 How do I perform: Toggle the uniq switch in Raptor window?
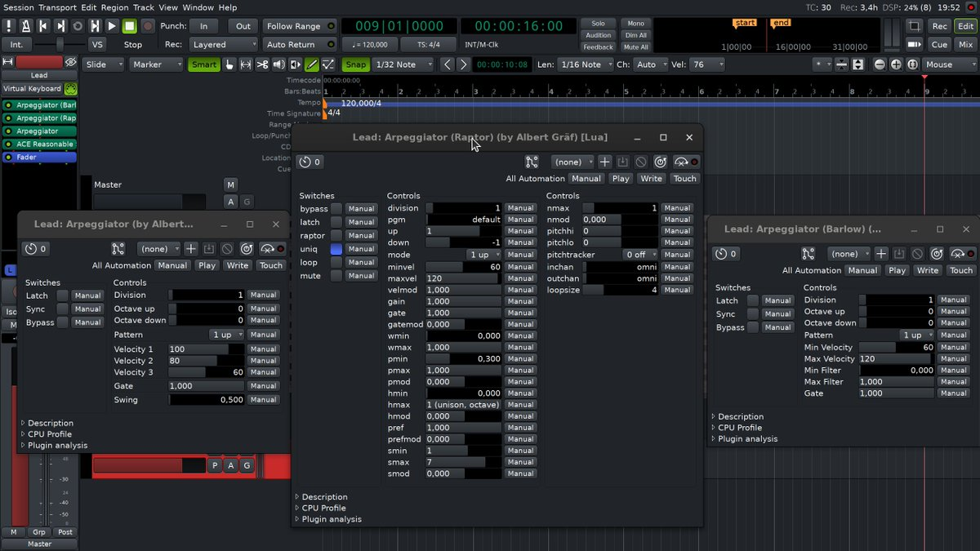click(336, 249)
